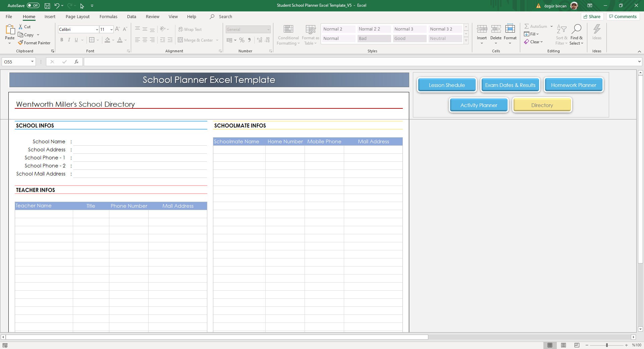Apply bold formatting
Screen dimensions: 644x349
click(x=62, y=40)
